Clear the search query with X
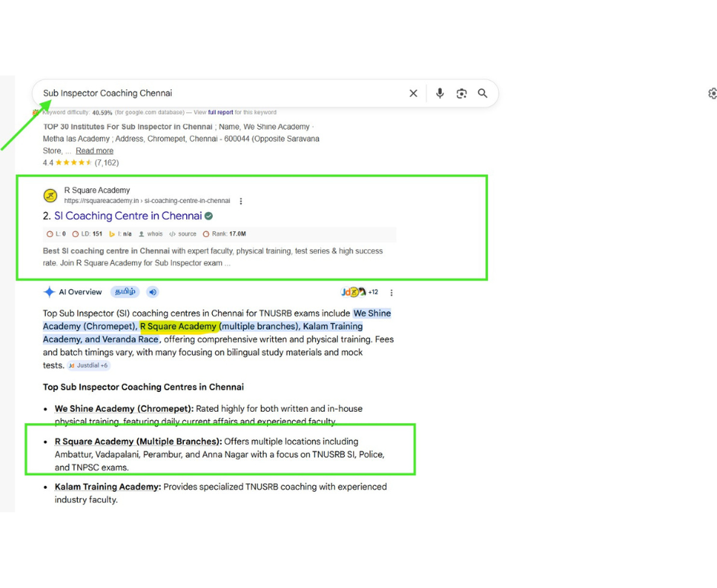This screenshot has width=717, height=588. 413,93
